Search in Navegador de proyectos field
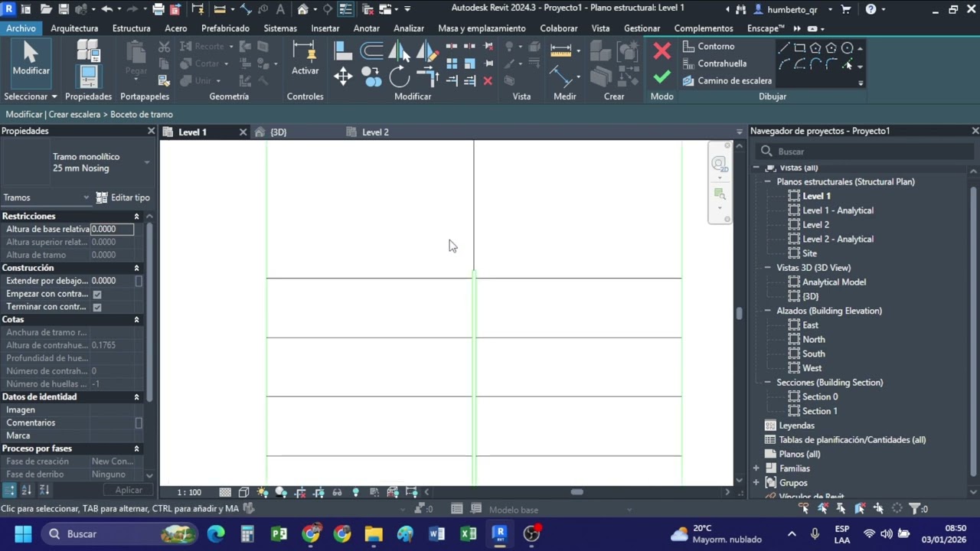Image resolution: width=980 pixels, height=551 pixels. point(865,152)
